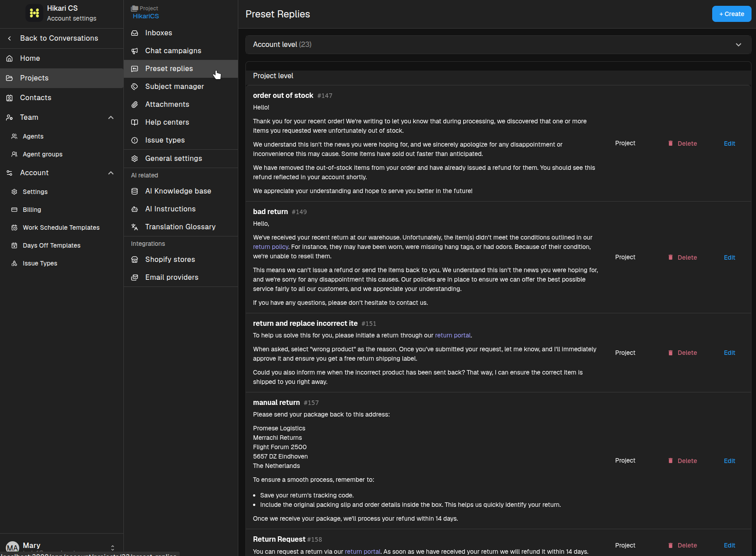This screenshot has height=556, width=756.
Task: Edit the return and replace incorrect ite reply
Action: tap(729, 353)
